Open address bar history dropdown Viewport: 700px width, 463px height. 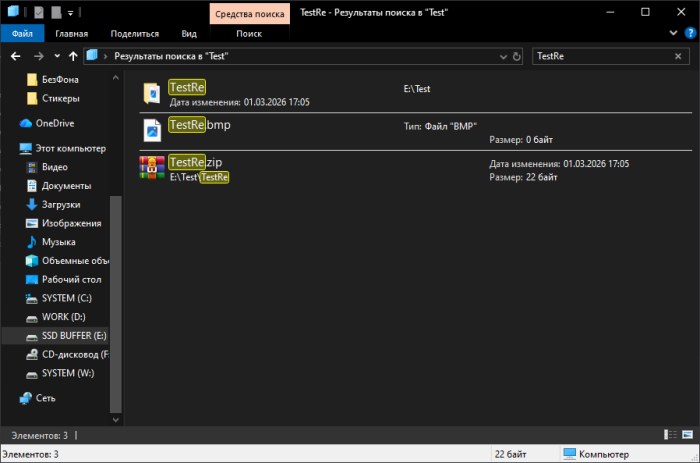503,56
